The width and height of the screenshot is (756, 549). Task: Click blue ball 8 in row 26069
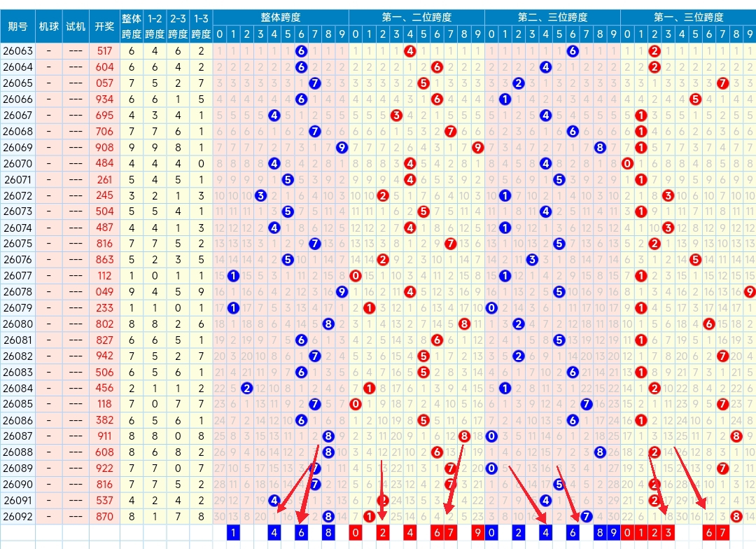600,147
